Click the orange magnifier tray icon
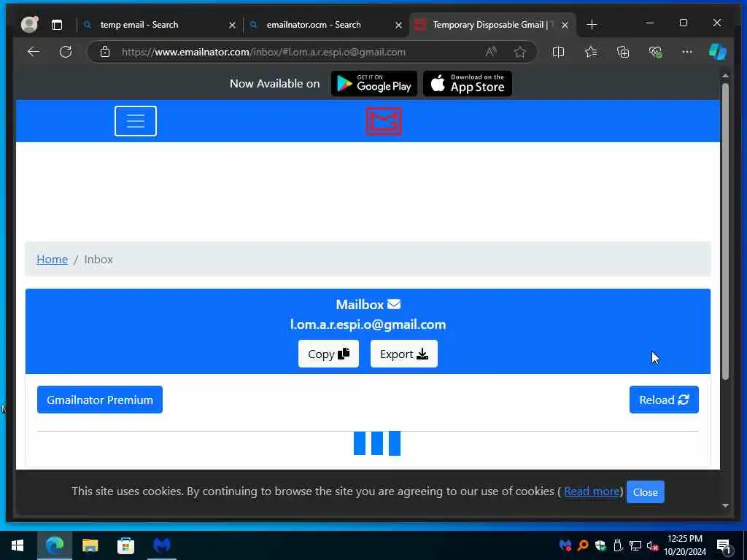Viewport: 747px width, 560px height. 583,545
